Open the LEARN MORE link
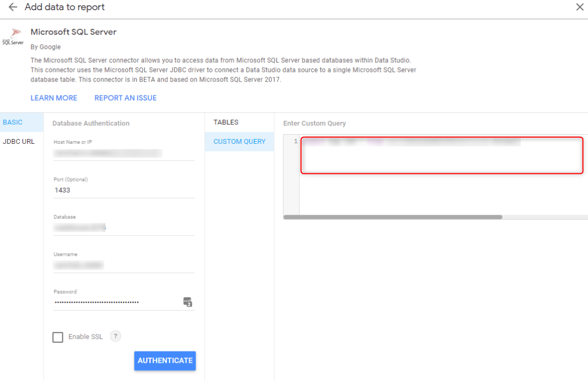588x381 pixels. (x=54, y=98)
